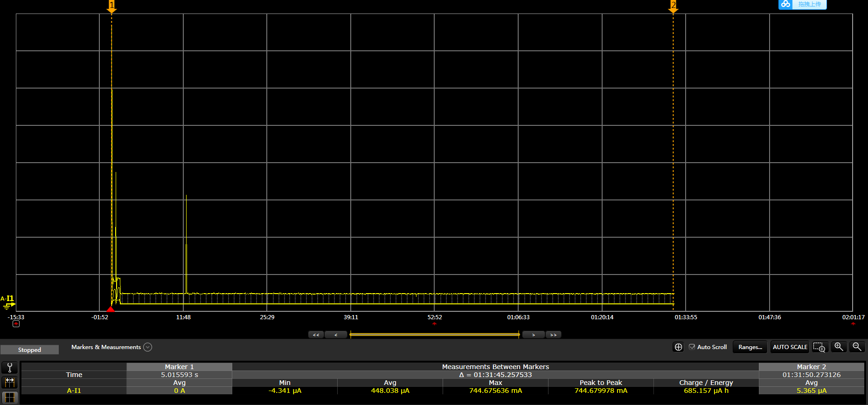This screenshot has width=868, height=405.
Task: Jump far forward with the >> button
Action: coord(553,335)
